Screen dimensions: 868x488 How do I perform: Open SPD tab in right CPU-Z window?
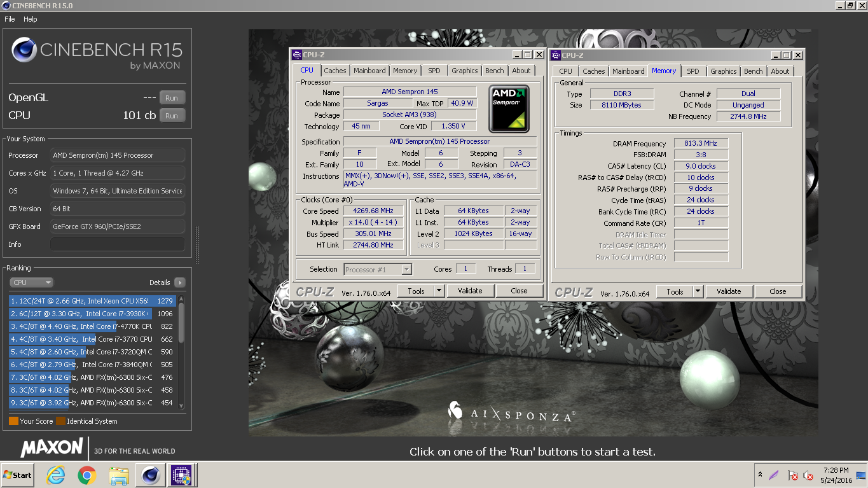coord(693,71)
